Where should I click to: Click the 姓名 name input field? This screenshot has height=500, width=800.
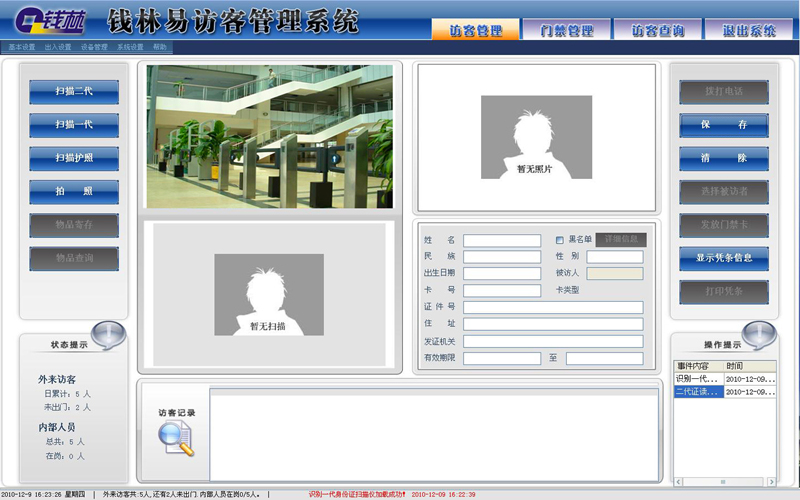(x=501, y=240)
